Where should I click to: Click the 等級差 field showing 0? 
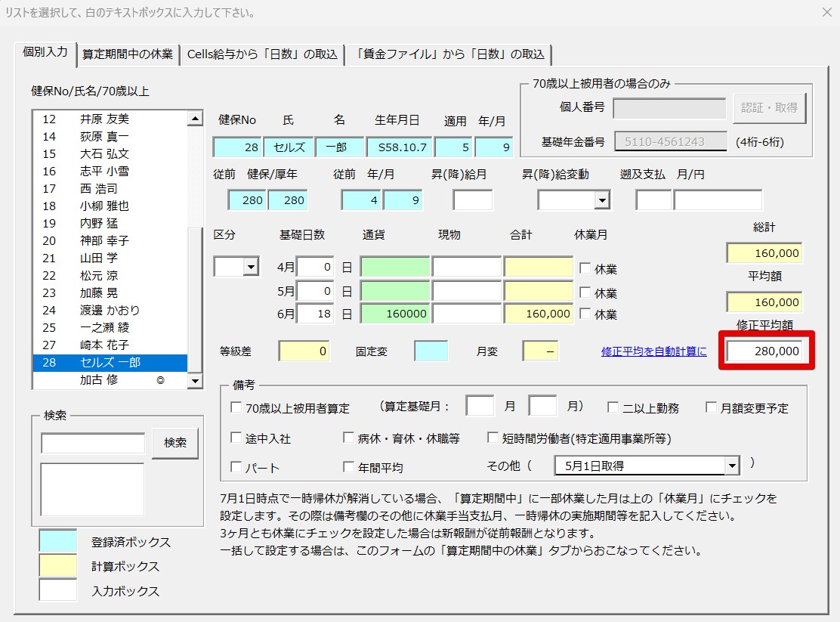(x=304, y=351)
